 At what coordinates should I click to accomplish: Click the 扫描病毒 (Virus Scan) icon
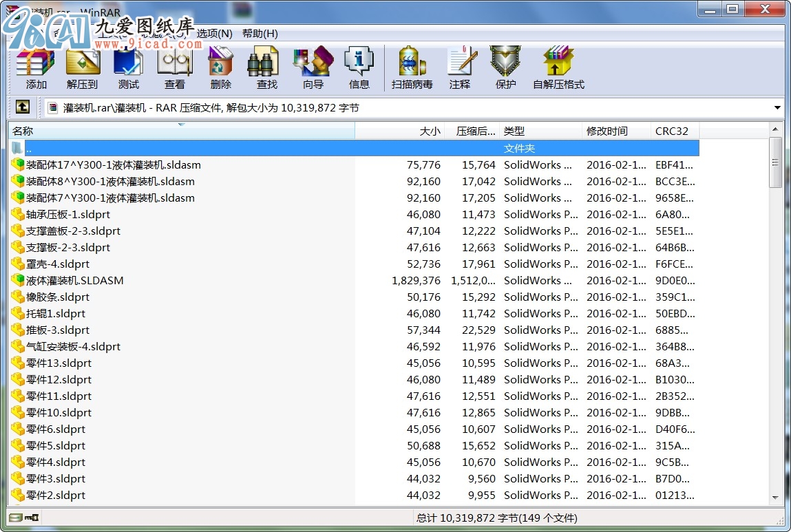pyautogui.click(x=412, y=67)
